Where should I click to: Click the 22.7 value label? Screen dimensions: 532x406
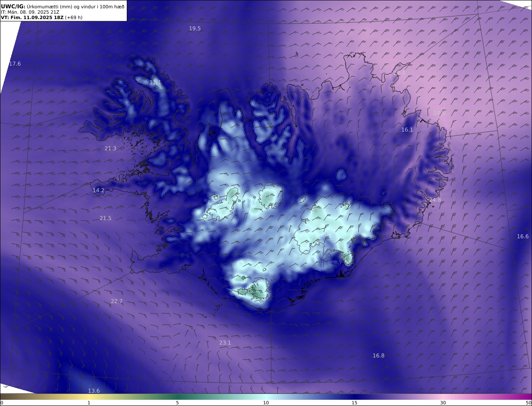[x=117, y=301]
